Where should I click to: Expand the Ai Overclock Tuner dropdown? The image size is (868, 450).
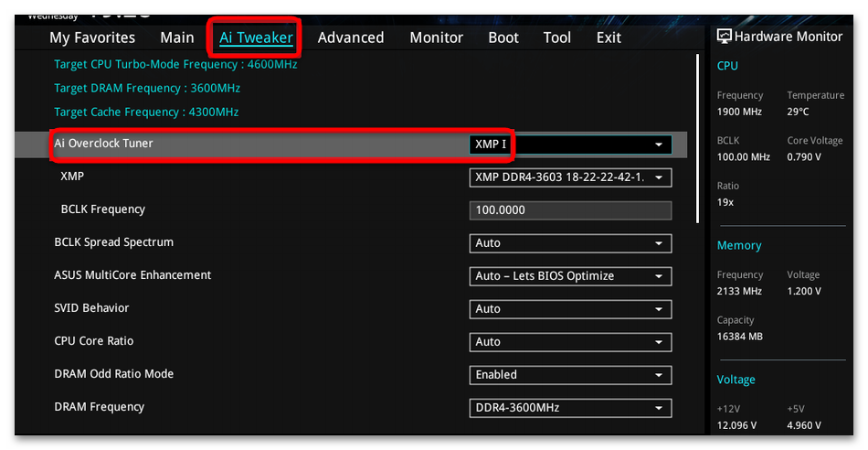pos(570,145)
